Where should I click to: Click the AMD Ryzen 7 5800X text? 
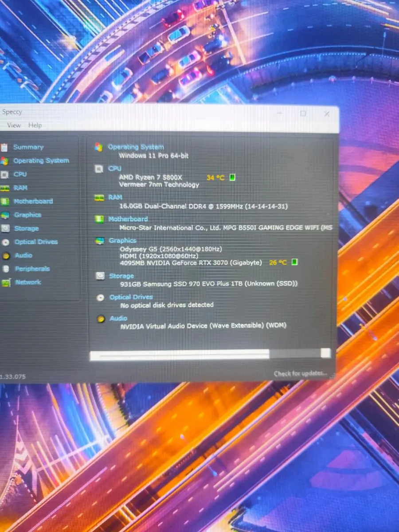pyautogui.click(x=151, y=177)
